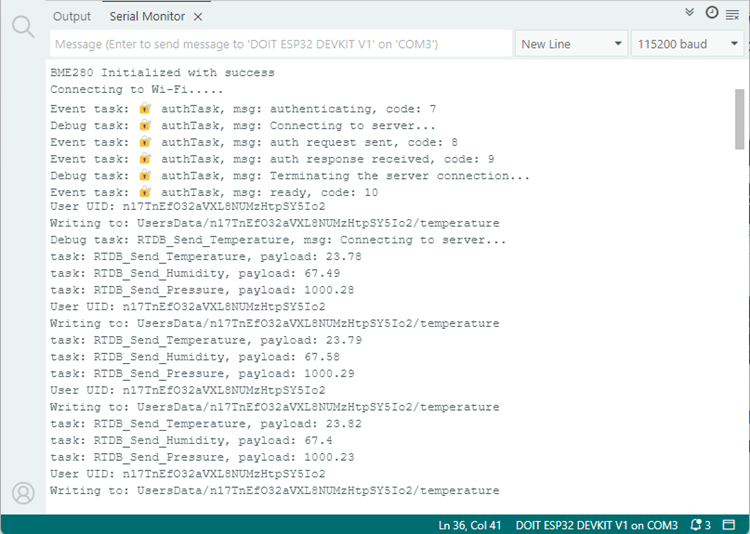Clear the serial monitor output

tap(732, 13)
